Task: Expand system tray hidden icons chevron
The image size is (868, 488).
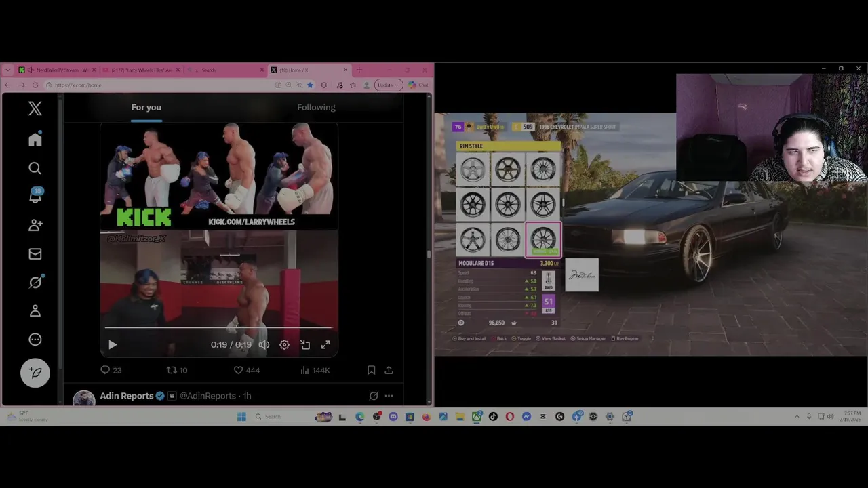Action: (x=797, y=416)
